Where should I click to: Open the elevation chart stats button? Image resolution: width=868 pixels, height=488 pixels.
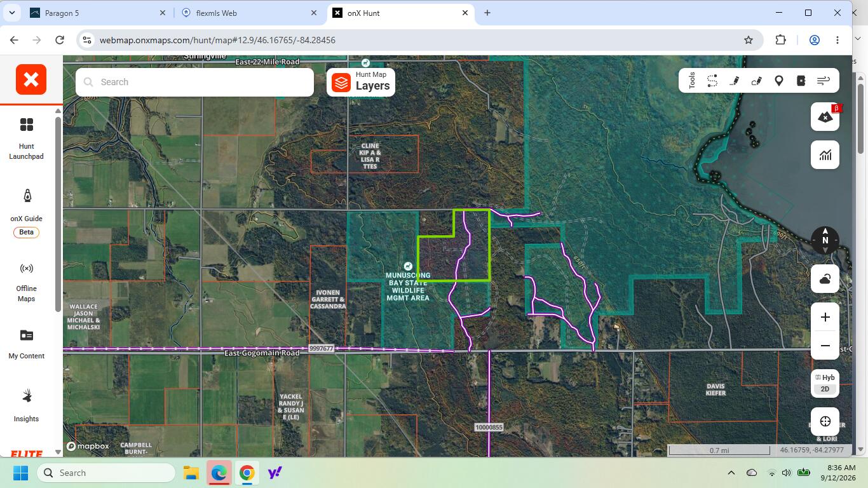(x=825, y=154)
